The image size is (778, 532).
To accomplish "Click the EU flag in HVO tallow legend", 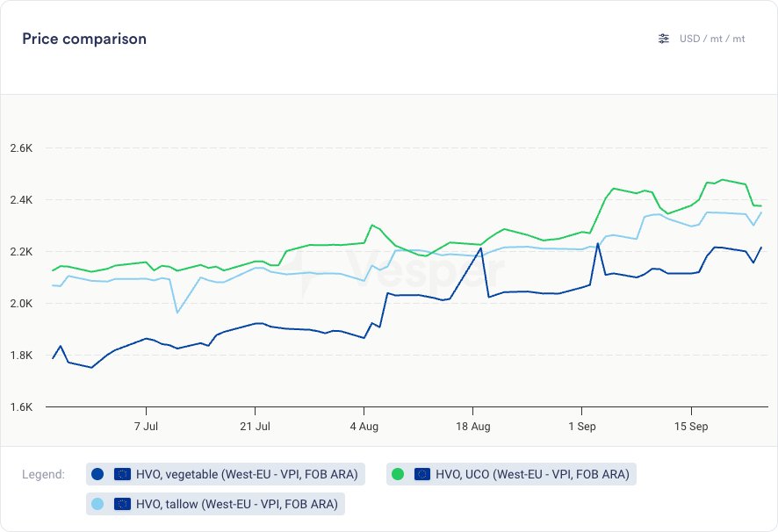I will (x=123, y=504).
